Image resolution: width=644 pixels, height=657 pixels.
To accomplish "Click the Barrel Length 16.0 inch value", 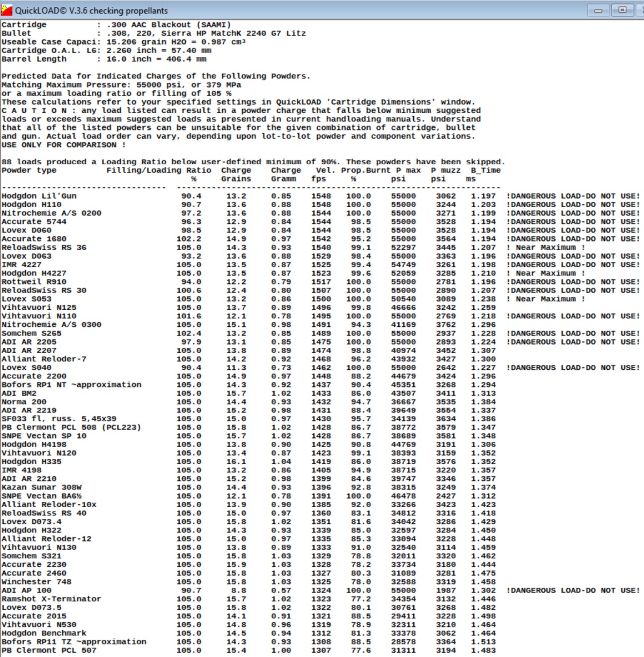I will (x=156, y=59).
